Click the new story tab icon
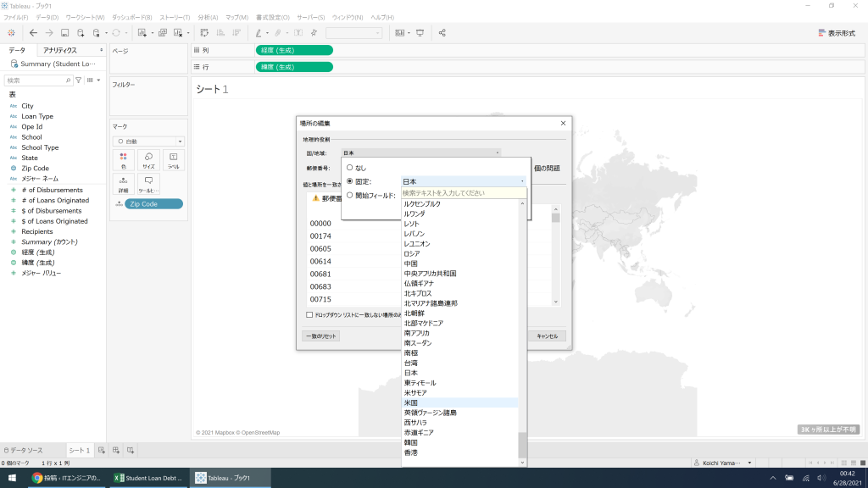868x488 pixels. pyautogui.click(x=131, y=451)
